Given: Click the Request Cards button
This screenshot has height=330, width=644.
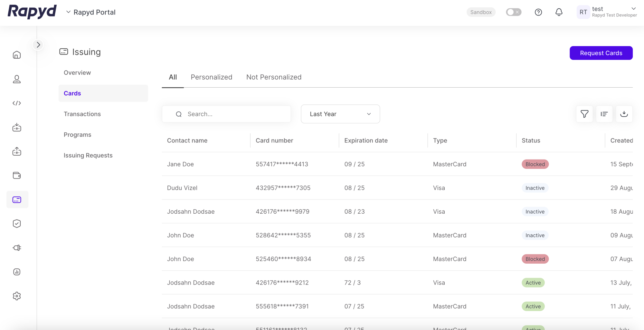Looking at the screenshot, I should point(601,53).
